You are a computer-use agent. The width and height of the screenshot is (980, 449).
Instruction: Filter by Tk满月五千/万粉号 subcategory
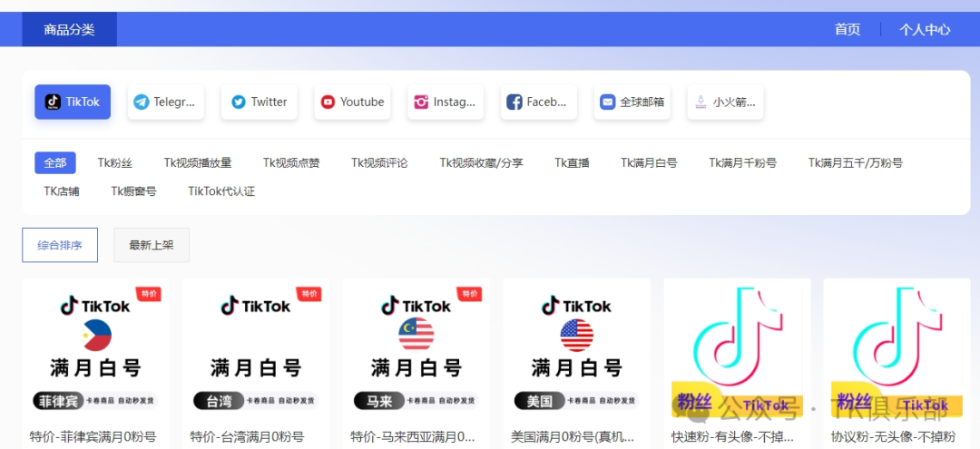pos(855,163)
